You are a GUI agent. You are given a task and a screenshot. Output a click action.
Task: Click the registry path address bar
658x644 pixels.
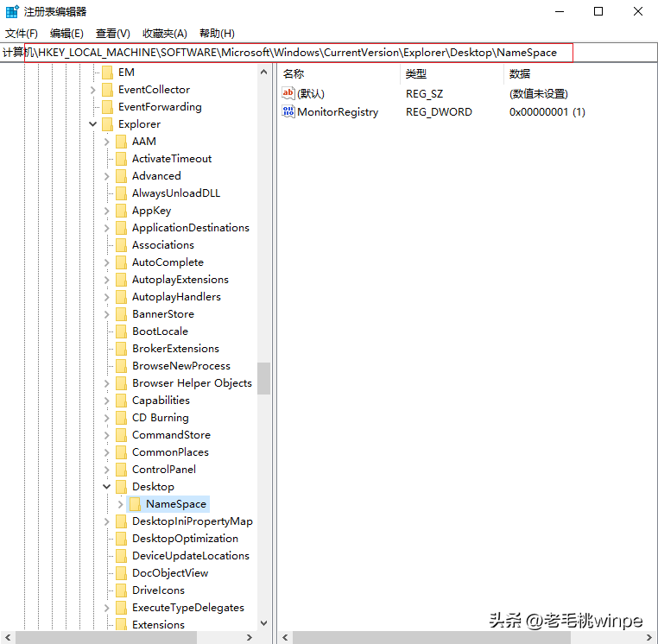[329, 53]
